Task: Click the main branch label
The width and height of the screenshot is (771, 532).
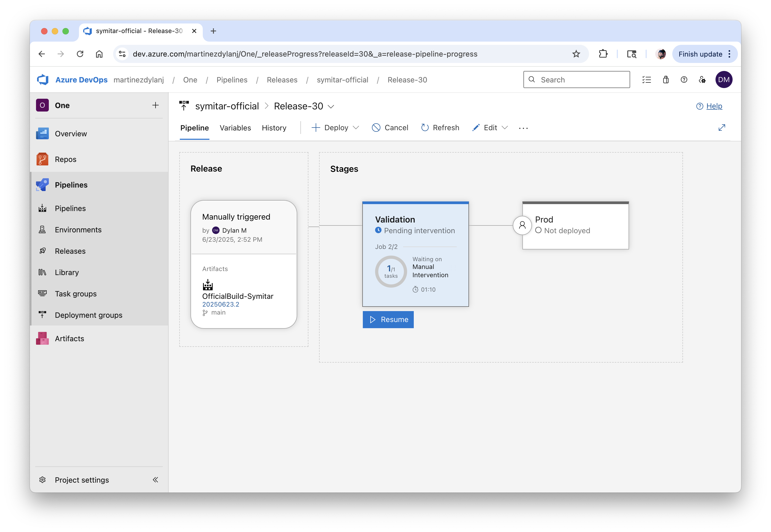Action: click(218, 313)
